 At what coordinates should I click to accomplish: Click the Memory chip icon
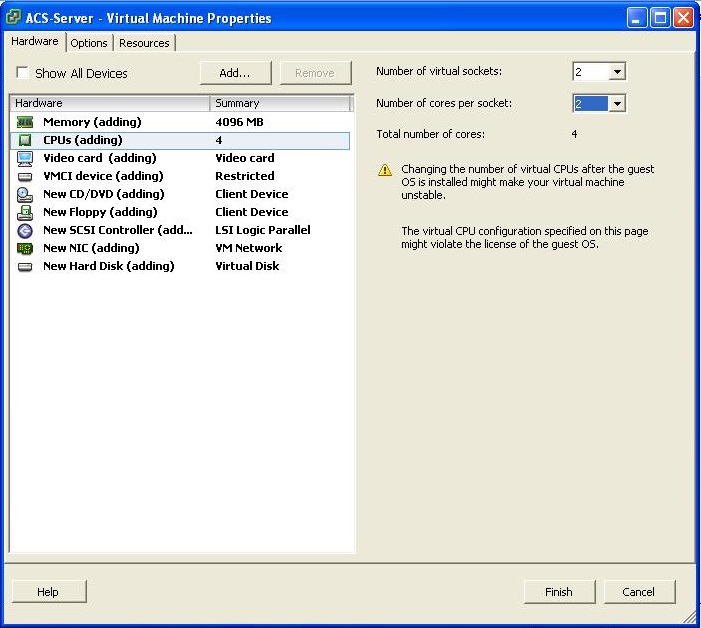point(25,122)
